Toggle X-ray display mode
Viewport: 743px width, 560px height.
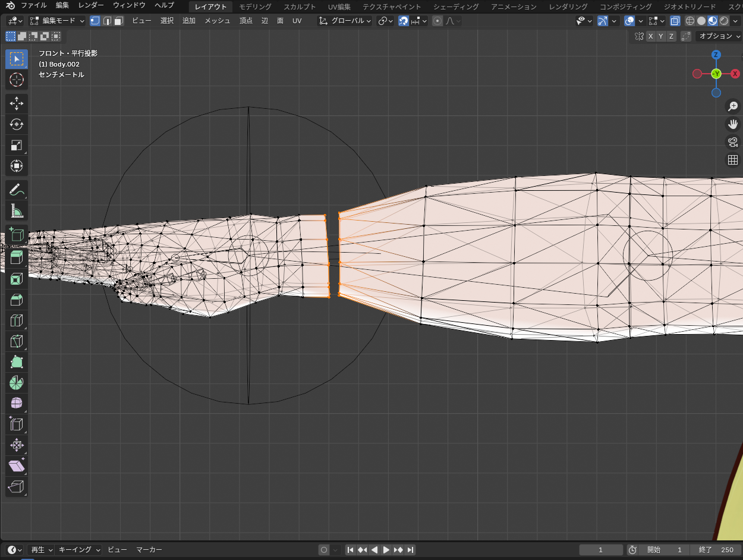675,21
